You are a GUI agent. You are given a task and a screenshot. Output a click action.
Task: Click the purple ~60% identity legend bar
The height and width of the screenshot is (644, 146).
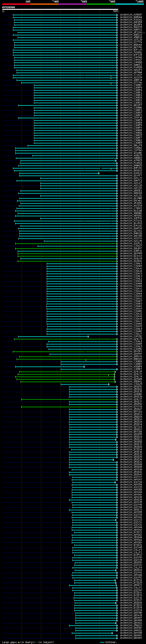click(73, 4)
